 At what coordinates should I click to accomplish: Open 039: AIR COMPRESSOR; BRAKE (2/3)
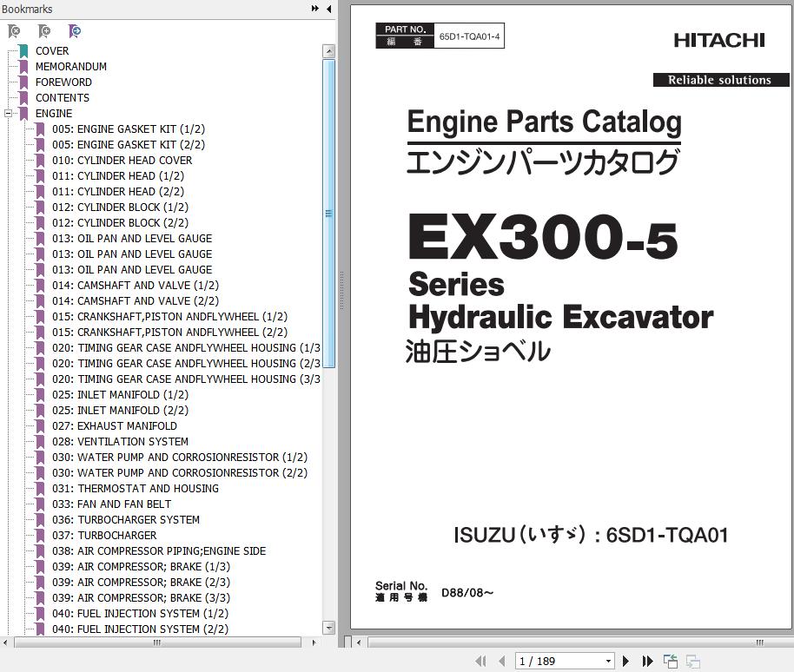tap(141, 583)
